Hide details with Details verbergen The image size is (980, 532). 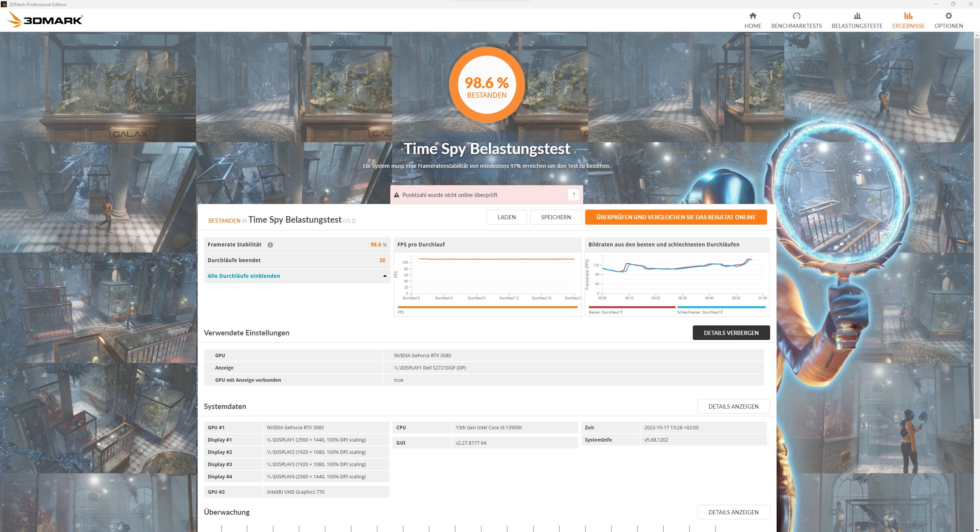pyautogui.click(x=731, y=333)
